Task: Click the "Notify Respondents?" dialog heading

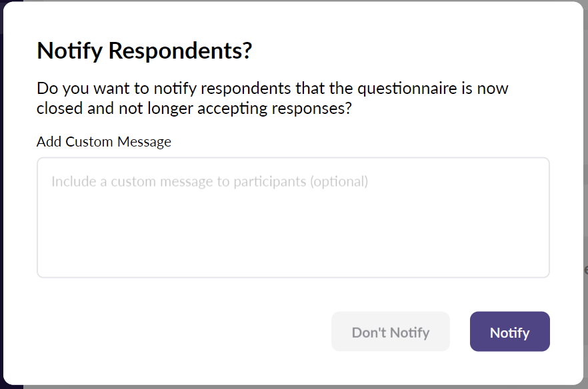Action: pos(144,51)
